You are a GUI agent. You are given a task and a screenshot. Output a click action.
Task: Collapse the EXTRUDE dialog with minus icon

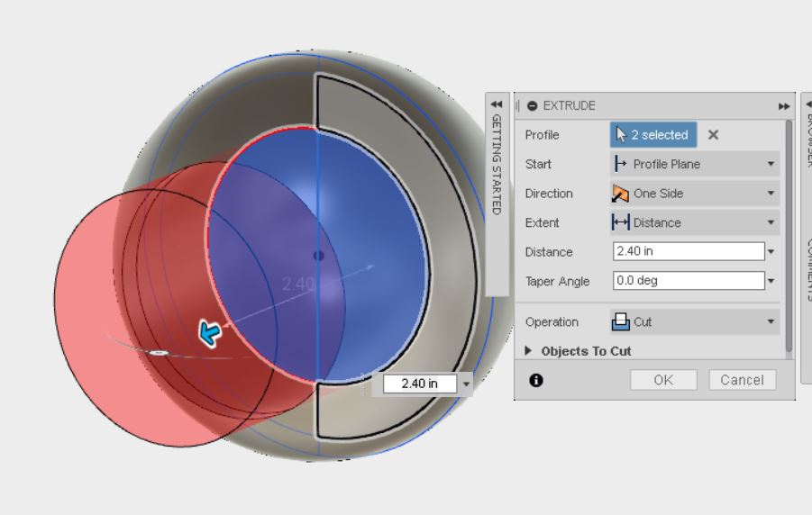click(532, 106)
